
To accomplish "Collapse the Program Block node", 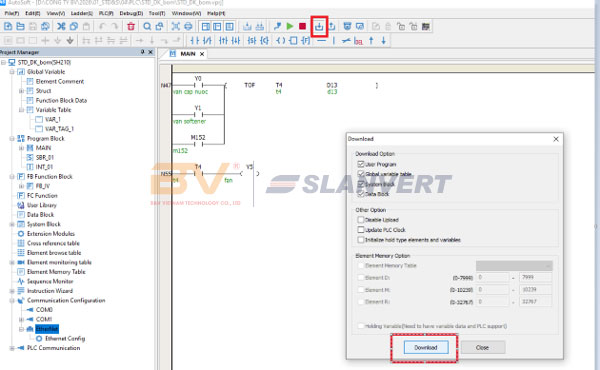I will [x=12, y=139].
